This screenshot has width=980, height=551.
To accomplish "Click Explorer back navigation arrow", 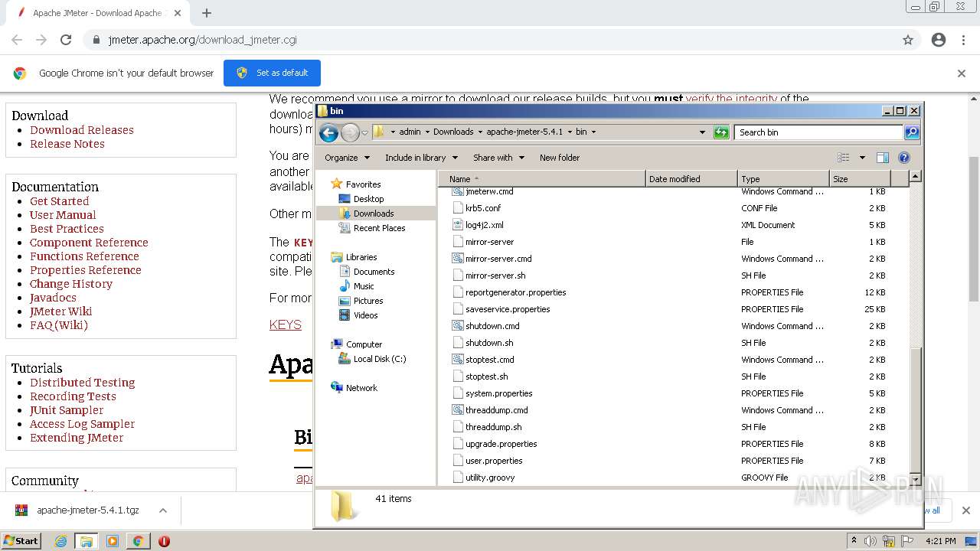I will [x=328, y=132].
